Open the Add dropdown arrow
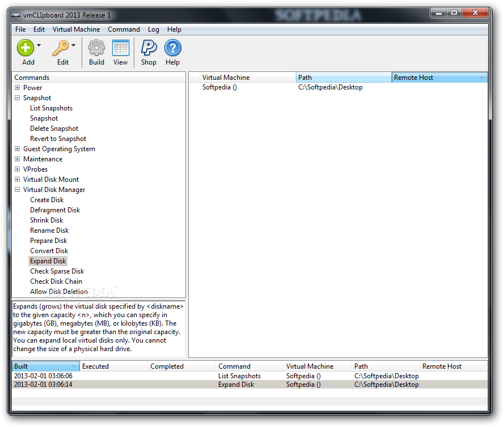 39,45
